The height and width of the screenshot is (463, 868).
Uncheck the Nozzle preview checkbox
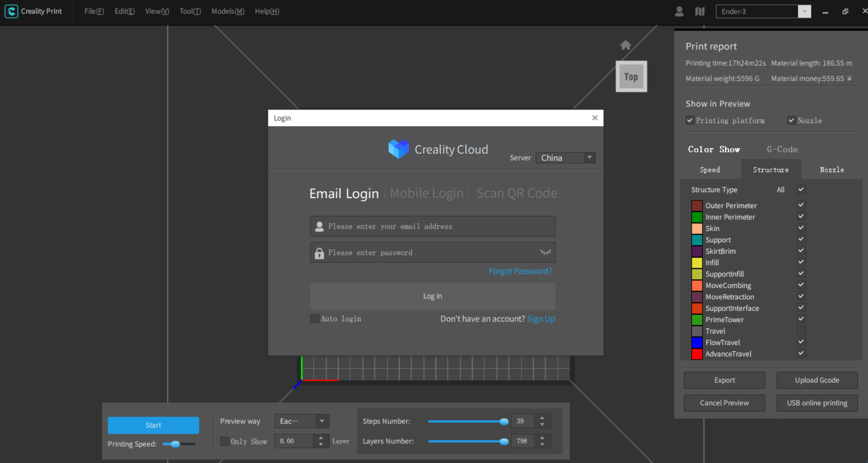click(792, 120)
